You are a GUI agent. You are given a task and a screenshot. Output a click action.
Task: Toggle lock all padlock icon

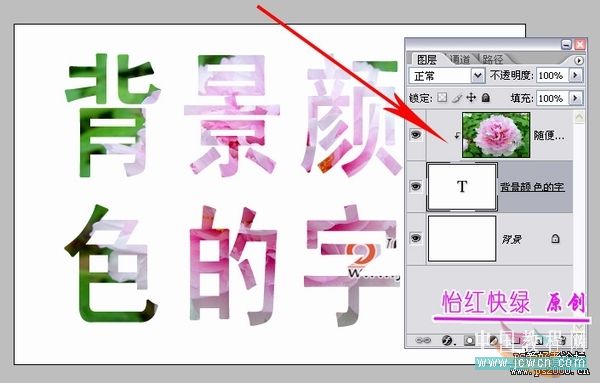click(486, 98)
